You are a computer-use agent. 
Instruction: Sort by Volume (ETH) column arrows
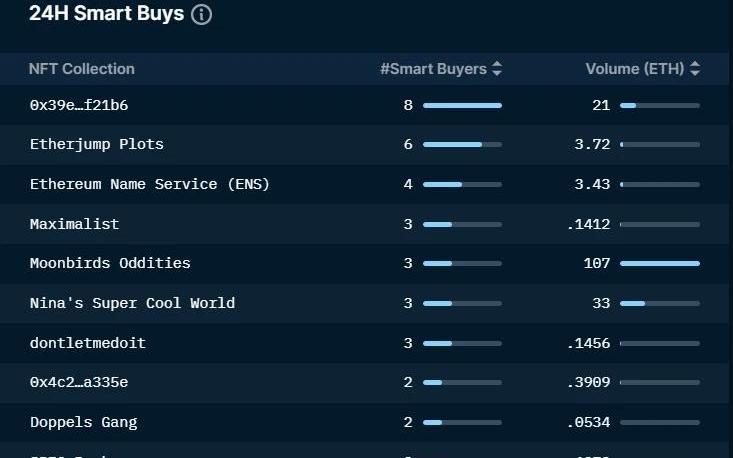coord(695,69)
